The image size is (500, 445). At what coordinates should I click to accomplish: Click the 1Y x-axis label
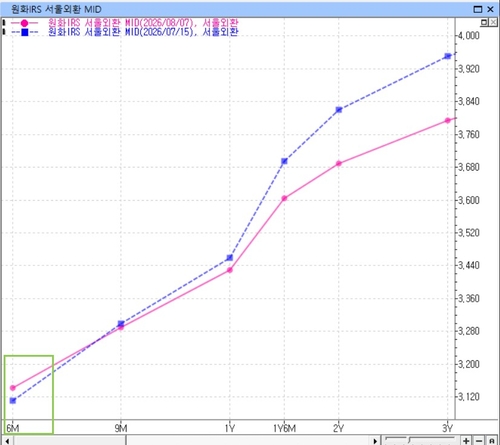(230, 428)
